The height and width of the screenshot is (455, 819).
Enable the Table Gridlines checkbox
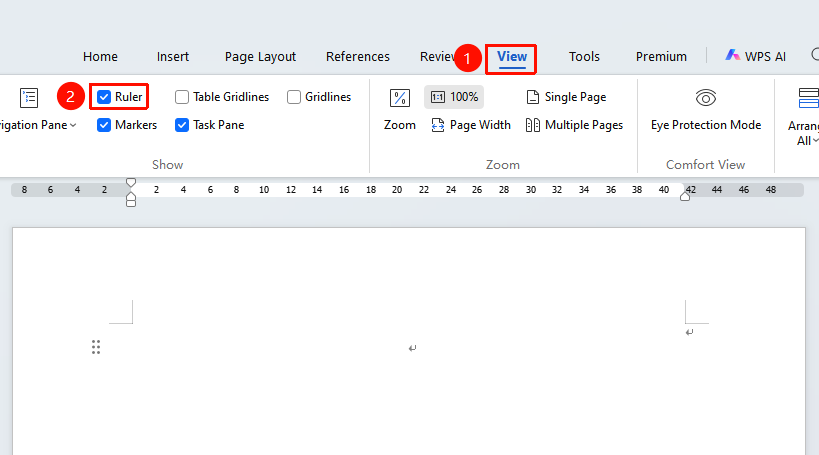point(182,97)
